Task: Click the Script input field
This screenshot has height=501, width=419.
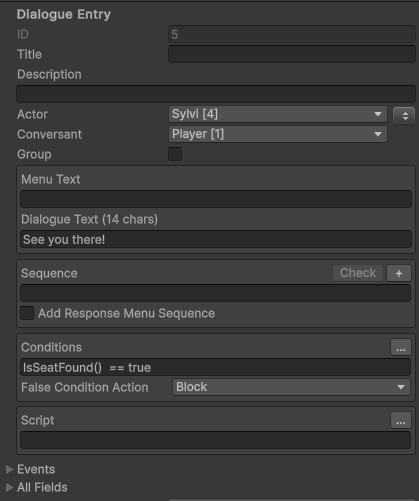Action: click(215, 440)
